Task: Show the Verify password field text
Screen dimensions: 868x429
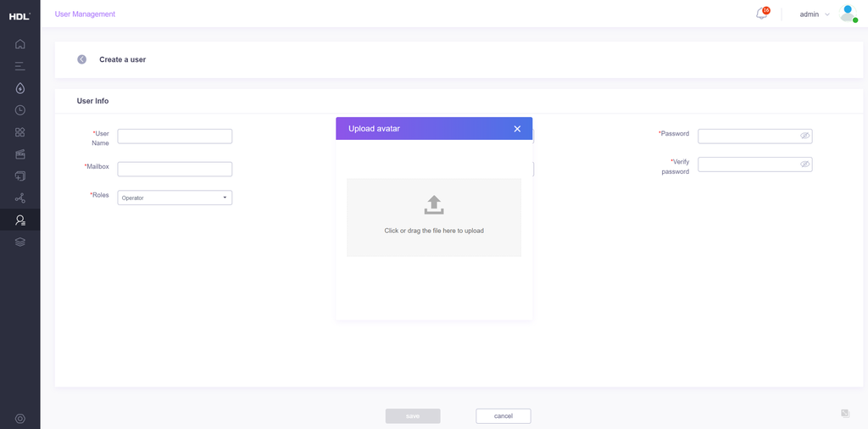Action: 805,164
